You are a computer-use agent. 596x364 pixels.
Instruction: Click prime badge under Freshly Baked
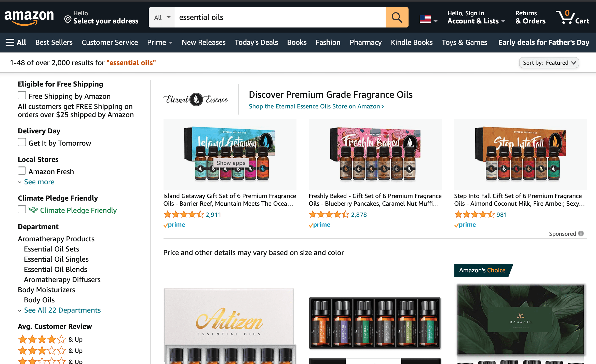click(x=319, y=225)
